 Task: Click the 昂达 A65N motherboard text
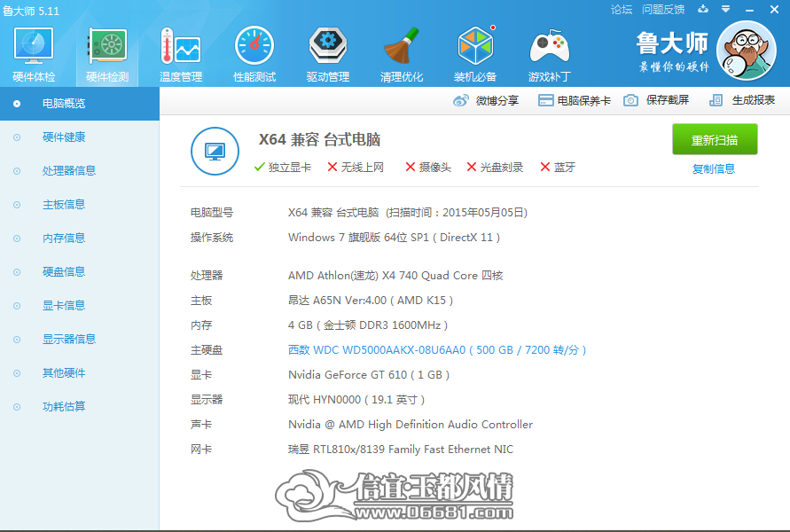click(371, 301)
